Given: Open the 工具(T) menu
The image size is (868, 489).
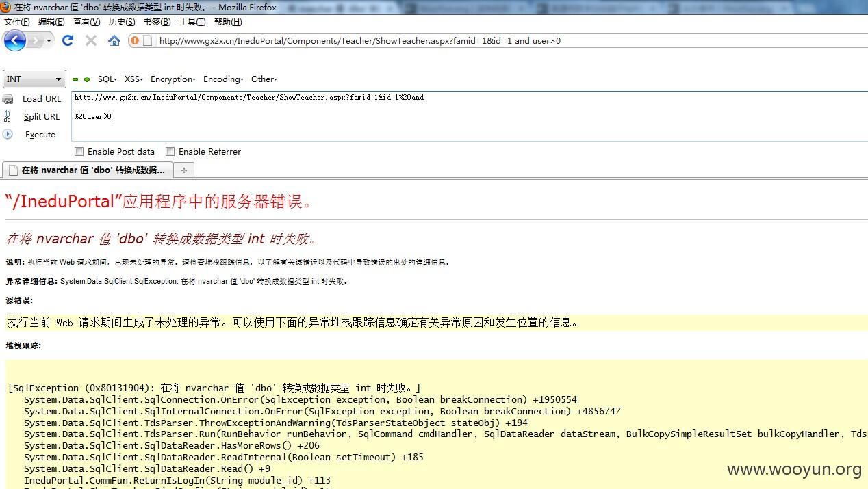Looking at the screenshot, I should pyautogui.click(x=192, y=22).
